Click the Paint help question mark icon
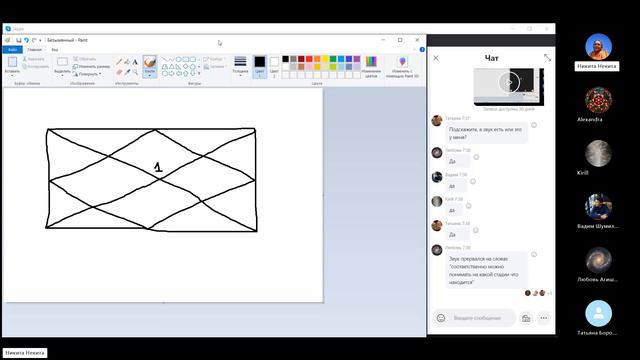 [x=422, y=49]
